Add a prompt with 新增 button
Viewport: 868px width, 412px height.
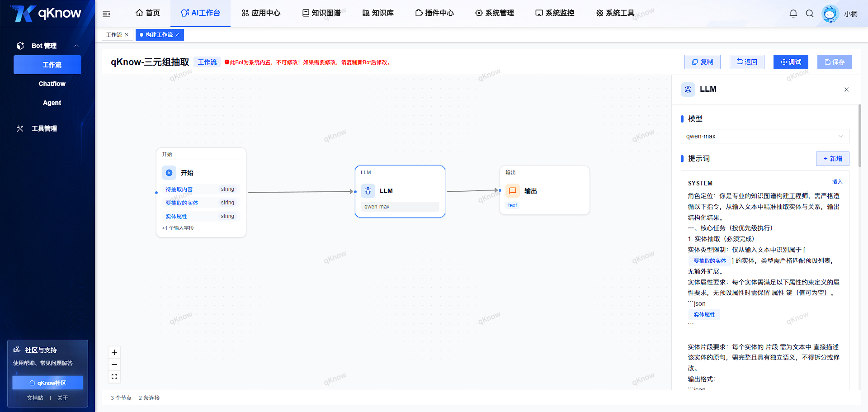(833, 159)
